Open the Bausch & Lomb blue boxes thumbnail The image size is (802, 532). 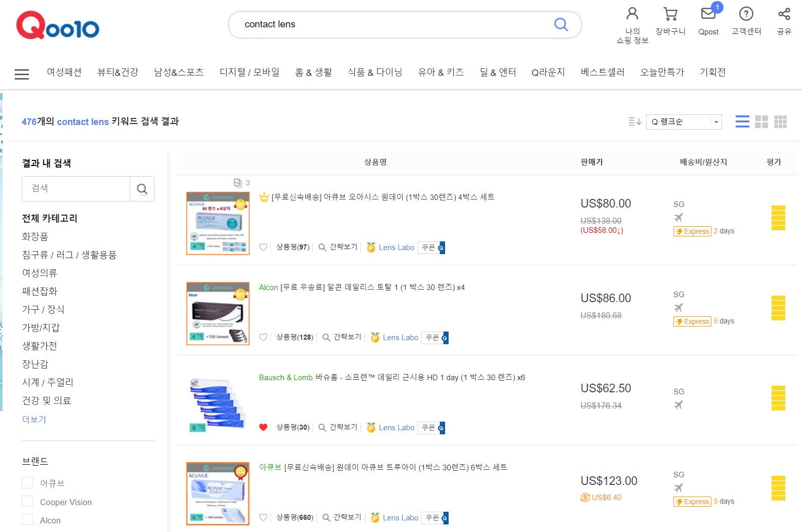point(218,403)
